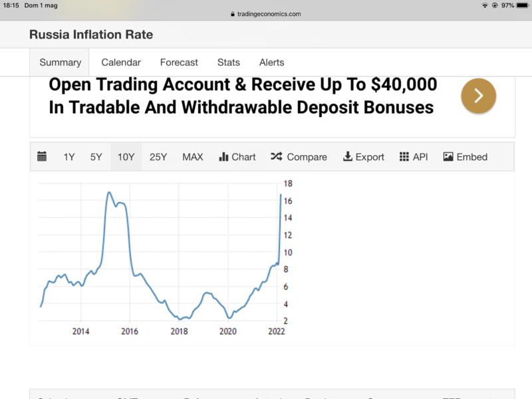Switch to the Calendar tab
This screenshot has height=399, width=532.
(121, 63)
